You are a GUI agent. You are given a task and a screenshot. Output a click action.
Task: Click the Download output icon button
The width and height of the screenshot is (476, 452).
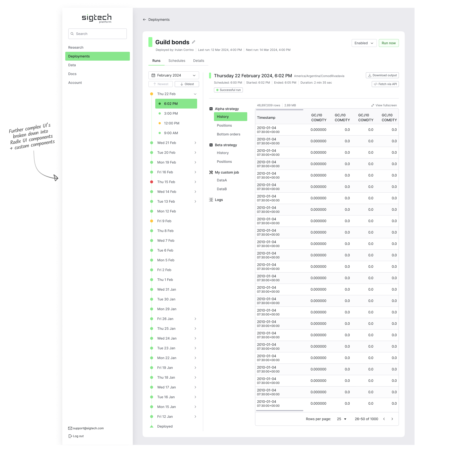(x=370, y=75)
